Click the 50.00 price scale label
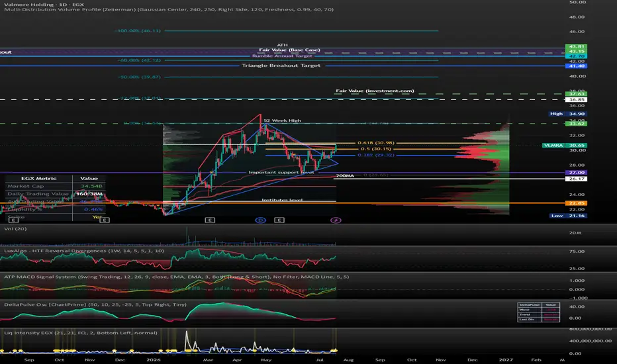Image resolution: width=617 pixels, height=364 pixels. (577, 3)
